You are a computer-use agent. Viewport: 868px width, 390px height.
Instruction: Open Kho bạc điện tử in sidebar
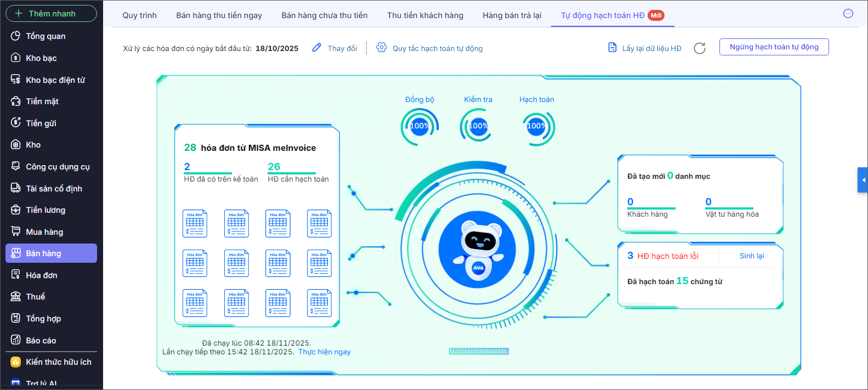[x=55, y=80]
